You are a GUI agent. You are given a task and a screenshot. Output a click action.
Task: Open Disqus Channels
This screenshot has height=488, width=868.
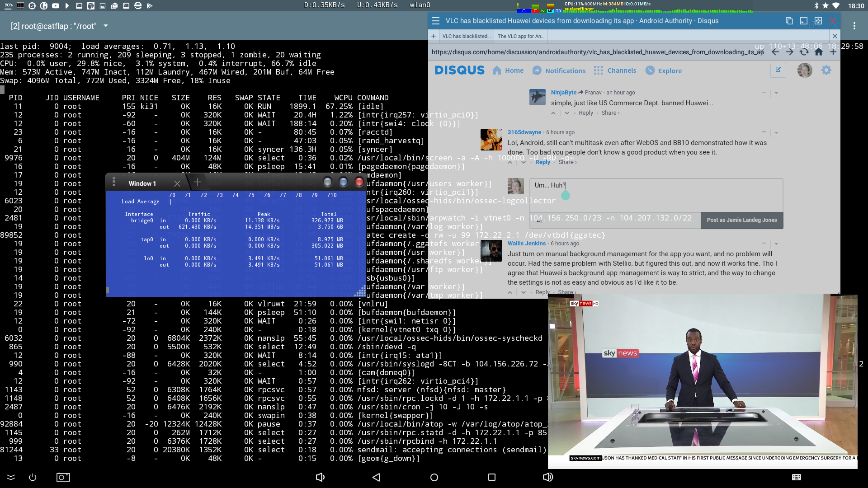615,70
